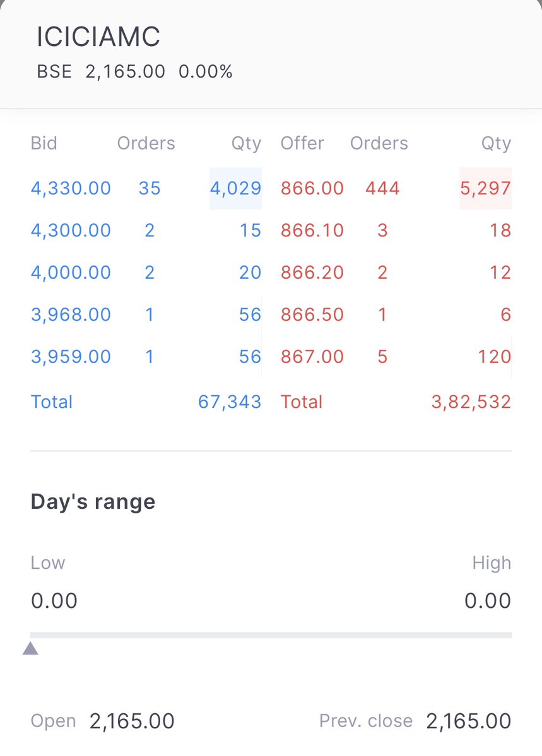The width and height of the screenshot is (542, 756).
Task: Tap the blue Total label
Action: point(52,402)
